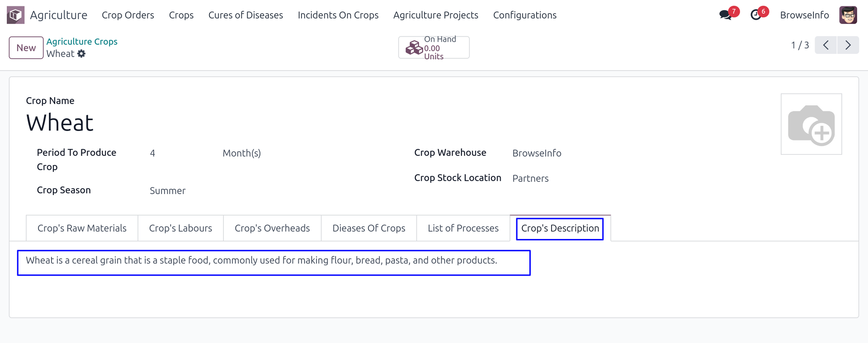Switch to the List of Processes tab
Viewport: 868px width, 343px height.
(x=463, y=229)
